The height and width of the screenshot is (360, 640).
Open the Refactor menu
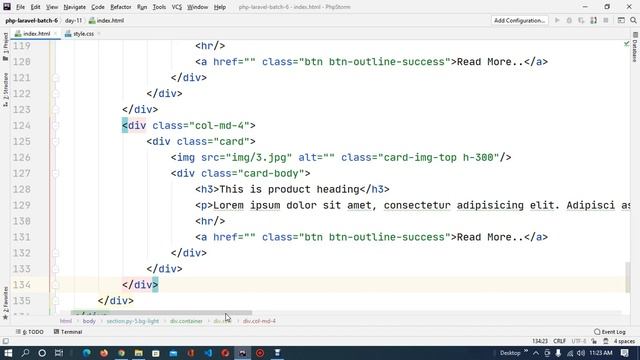point(121,7)
